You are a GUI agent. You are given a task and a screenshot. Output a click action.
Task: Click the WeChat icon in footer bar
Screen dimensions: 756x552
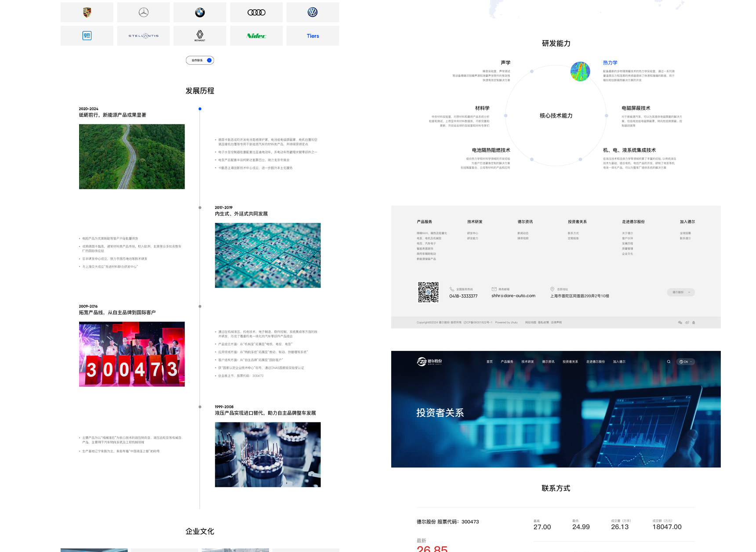pos(680,322)
